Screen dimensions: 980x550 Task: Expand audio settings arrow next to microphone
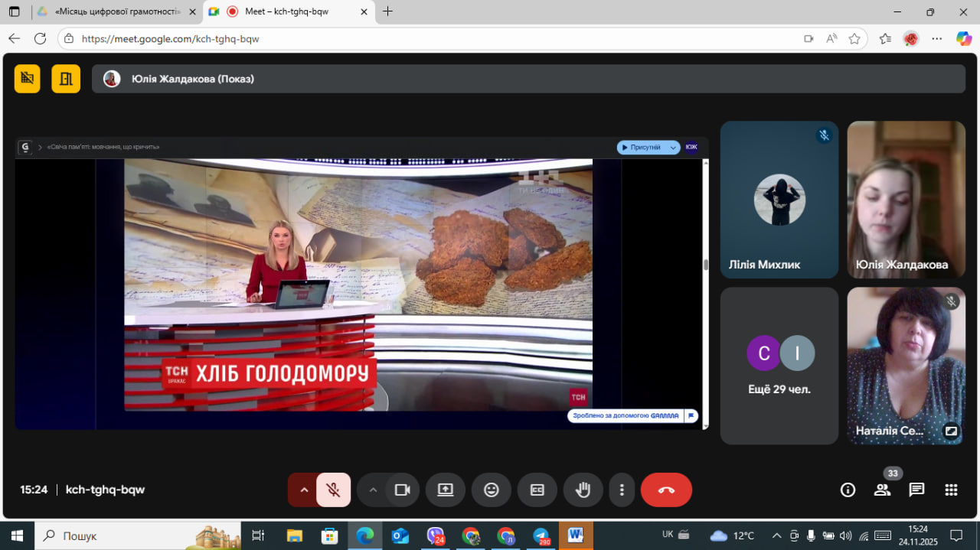[304, 490]
